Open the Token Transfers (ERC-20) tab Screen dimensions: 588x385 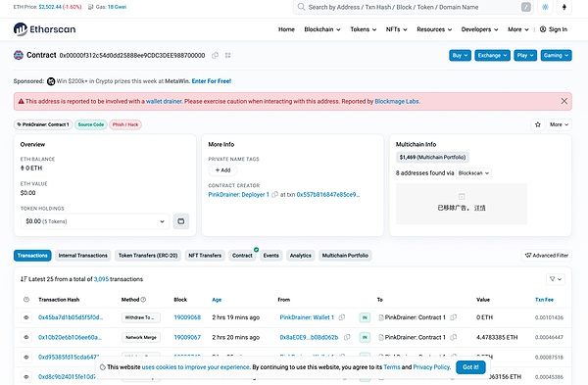(x=148, y=256)
